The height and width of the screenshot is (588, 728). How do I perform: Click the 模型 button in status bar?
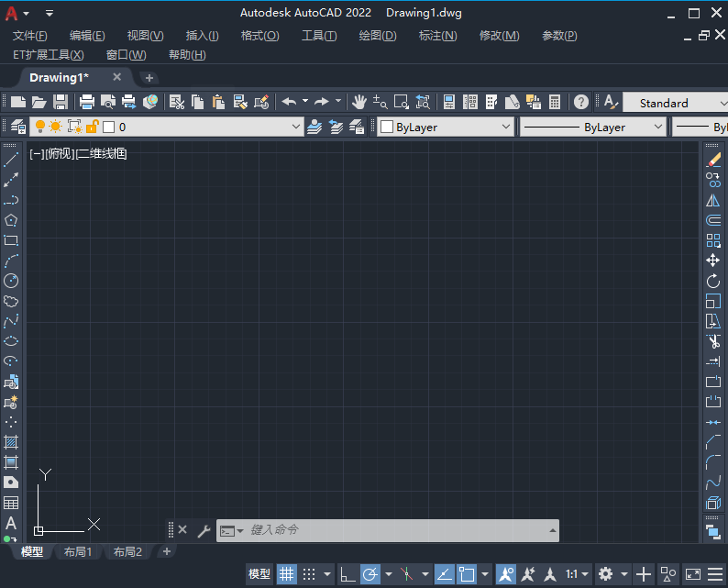coord(259,574)
